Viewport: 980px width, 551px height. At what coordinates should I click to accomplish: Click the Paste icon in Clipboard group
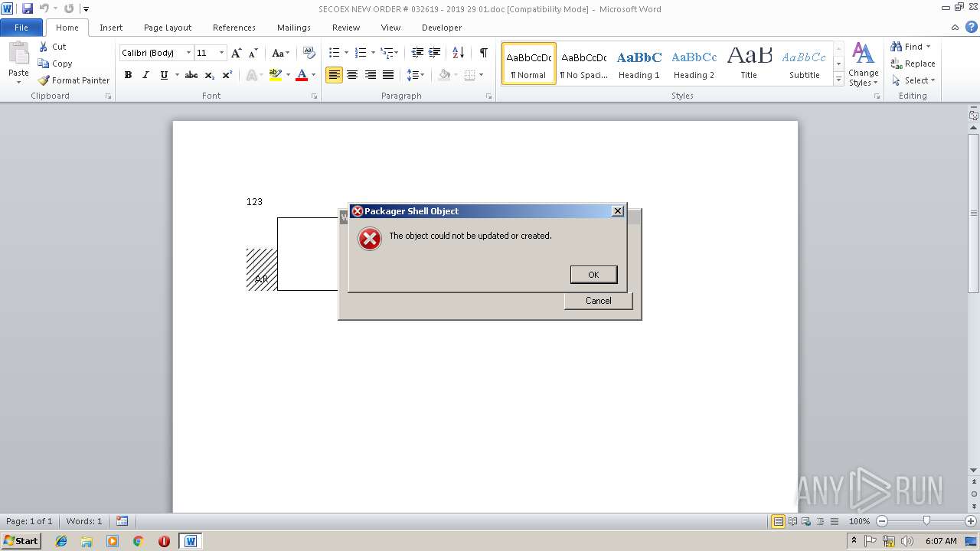click(18, 55)
